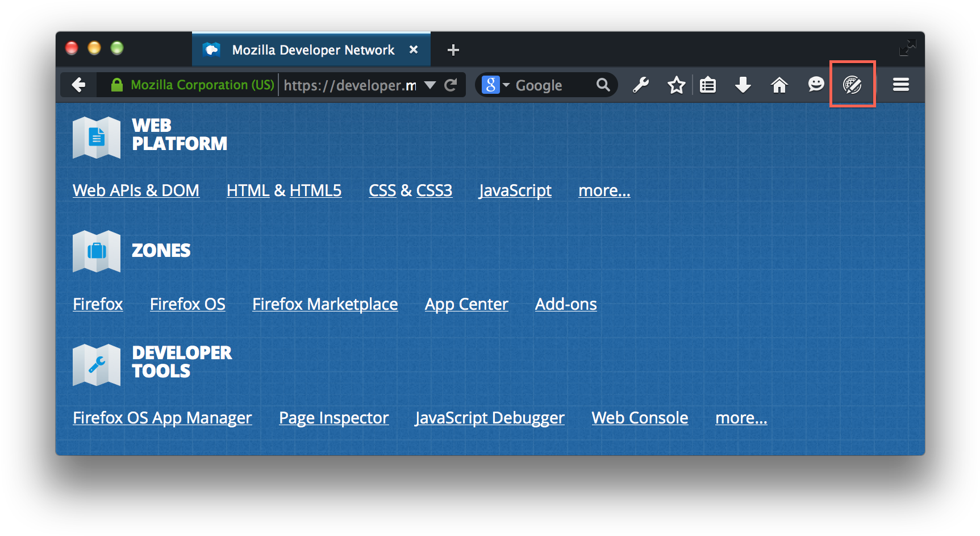Click the green lock site identity icon
Viewport: 980px width, 536px height.
click(117, 85)
